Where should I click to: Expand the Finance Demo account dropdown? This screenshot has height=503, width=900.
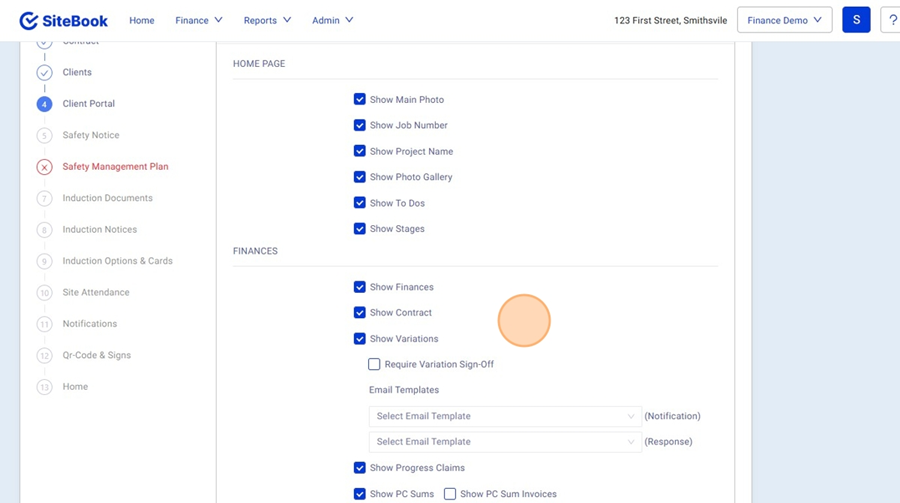point(784,20)
